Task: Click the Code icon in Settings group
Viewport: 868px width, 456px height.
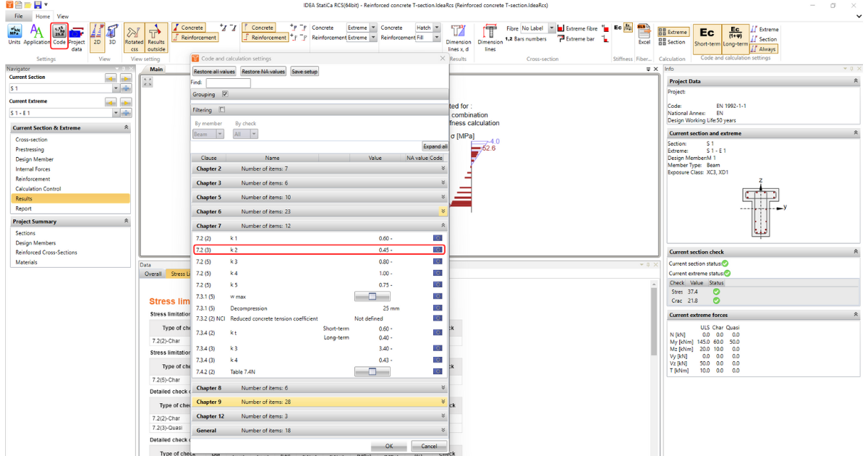Action: tap(59, 34)
